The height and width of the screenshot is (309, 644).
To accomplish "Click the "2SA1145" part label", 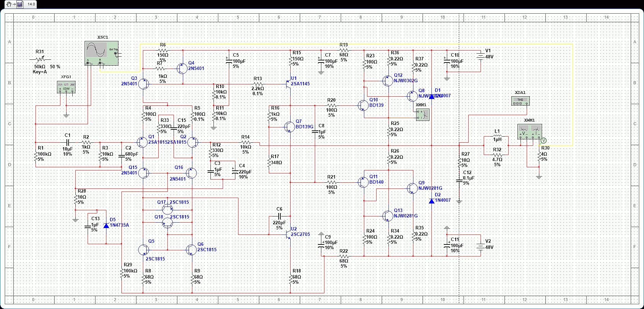I will [x=301, y=84].
